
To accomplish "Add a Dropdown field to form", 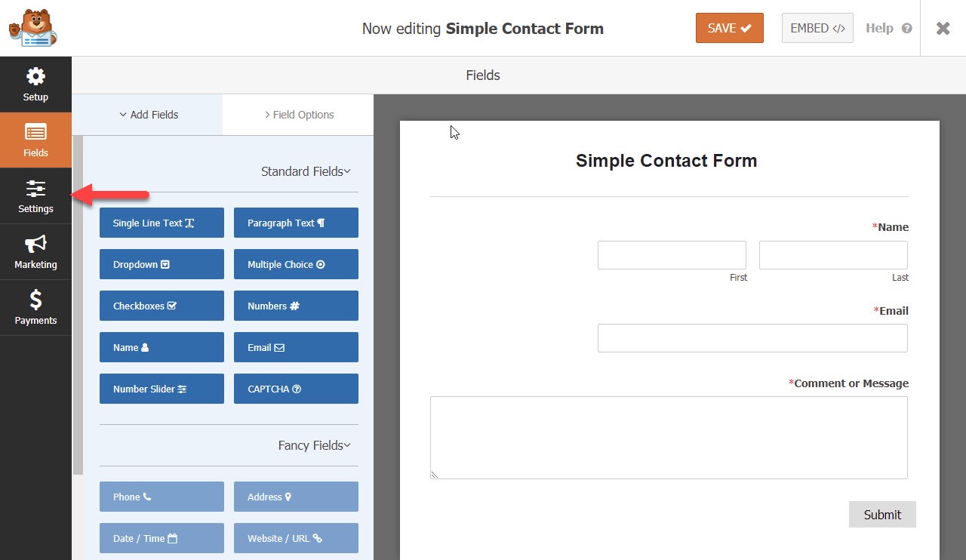I will coord(162,264).
